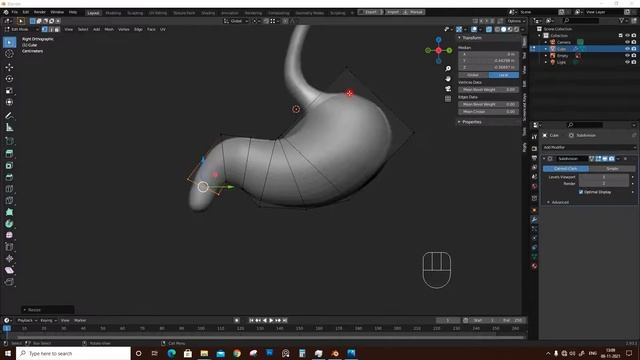Select the Move tool

[9, 67]
